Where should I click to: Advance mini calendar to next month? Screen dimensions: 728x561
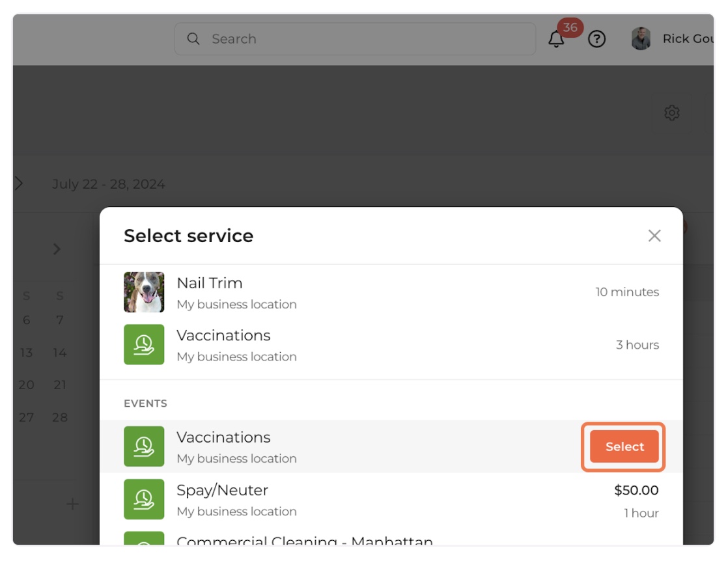coord(57,249)
